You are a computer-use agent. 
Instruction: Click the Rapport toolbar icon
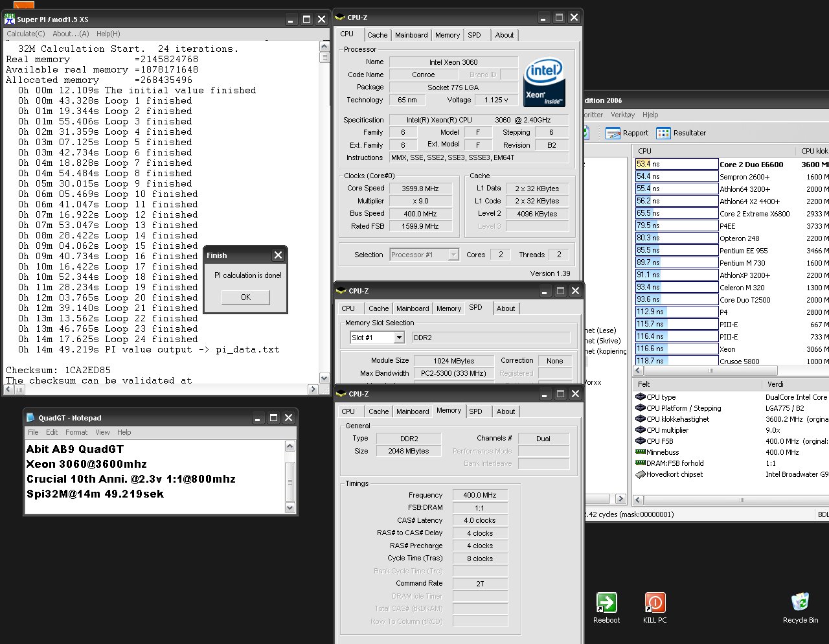point(613,133)
